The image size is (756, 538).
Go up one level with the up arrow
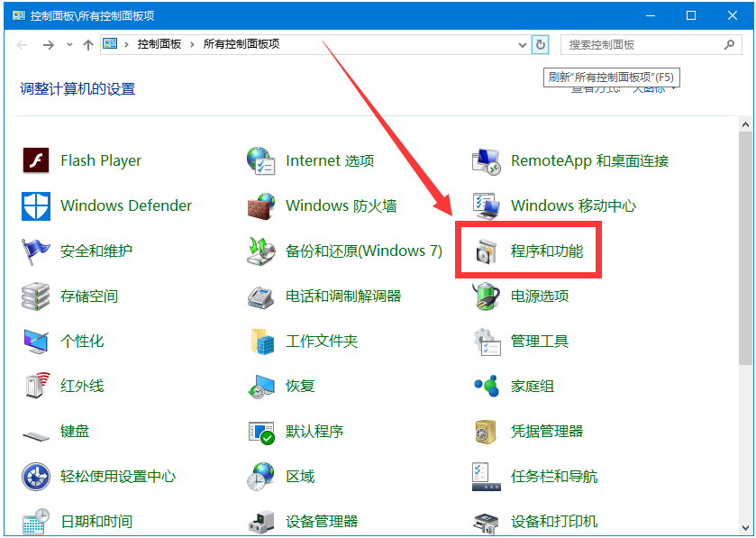click(87, 45)
